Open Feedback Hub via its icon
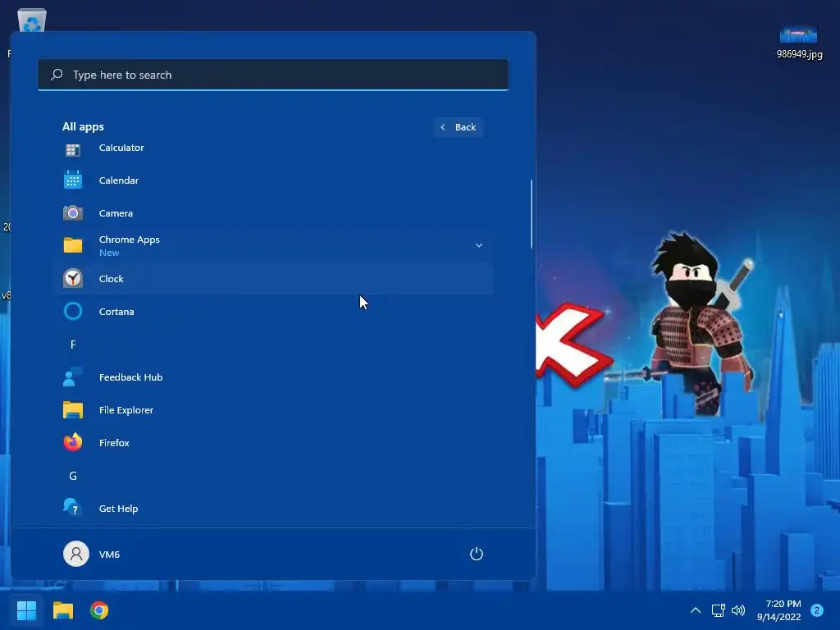Image resolution: width=840 pixels, height=630 pixels. click(73, 377)
